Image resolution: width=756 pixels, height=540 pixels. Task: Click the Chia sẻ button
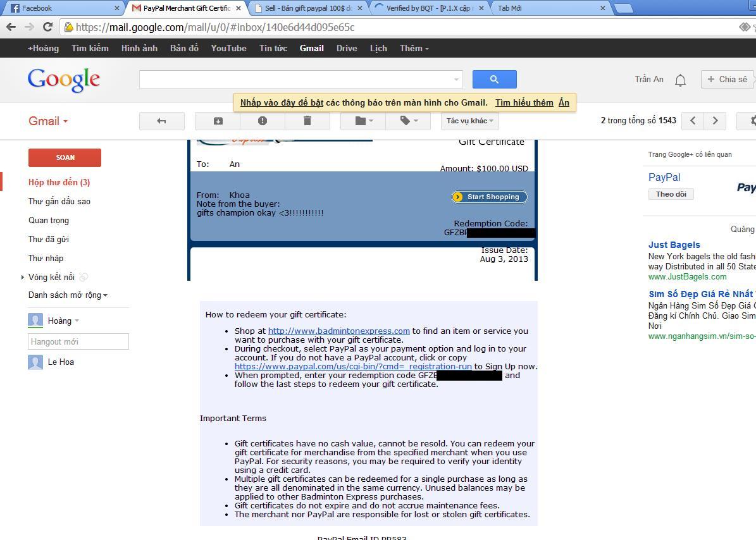pos(728,80)
